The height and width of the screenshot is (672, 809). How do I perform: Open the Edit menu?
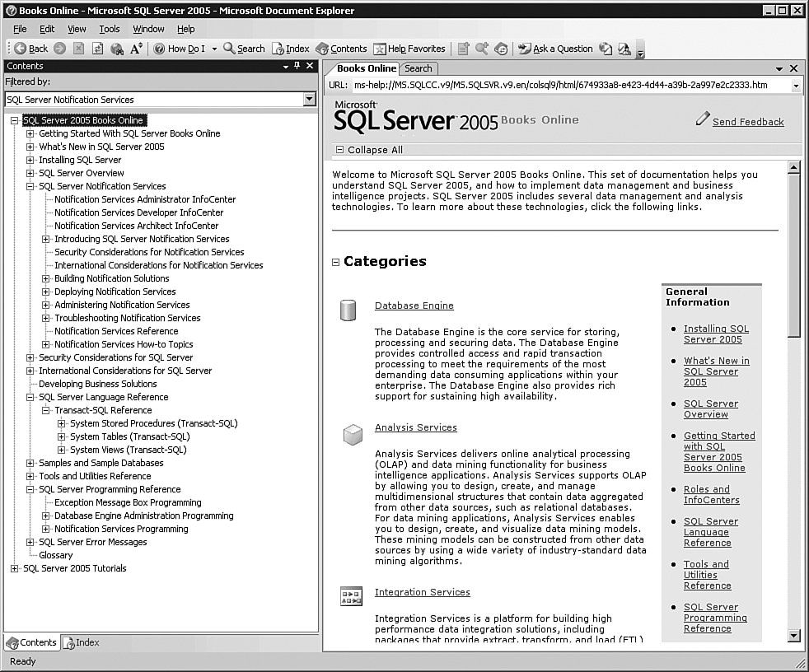[47, 29]
